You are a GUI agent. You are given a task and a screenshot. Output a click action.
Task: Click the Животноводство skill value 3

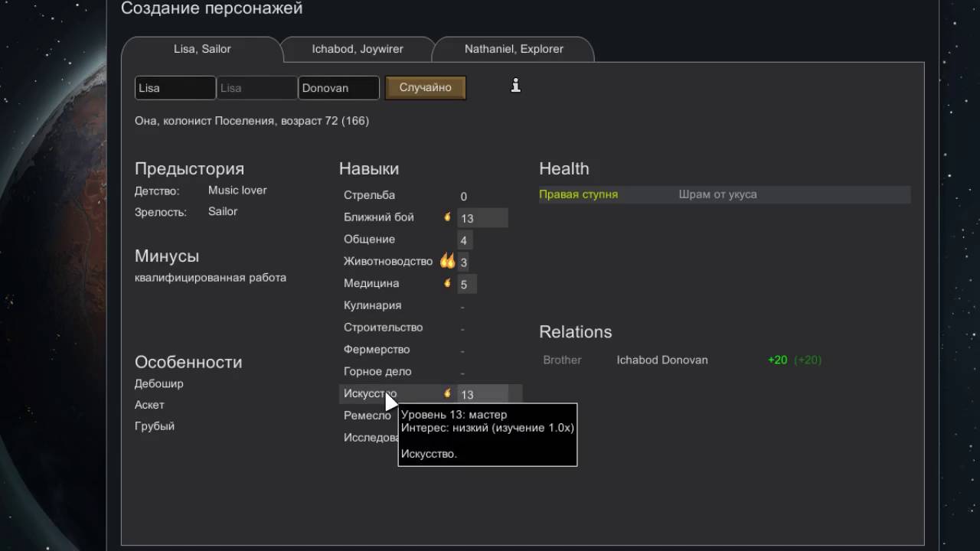(x=464, y=262)
